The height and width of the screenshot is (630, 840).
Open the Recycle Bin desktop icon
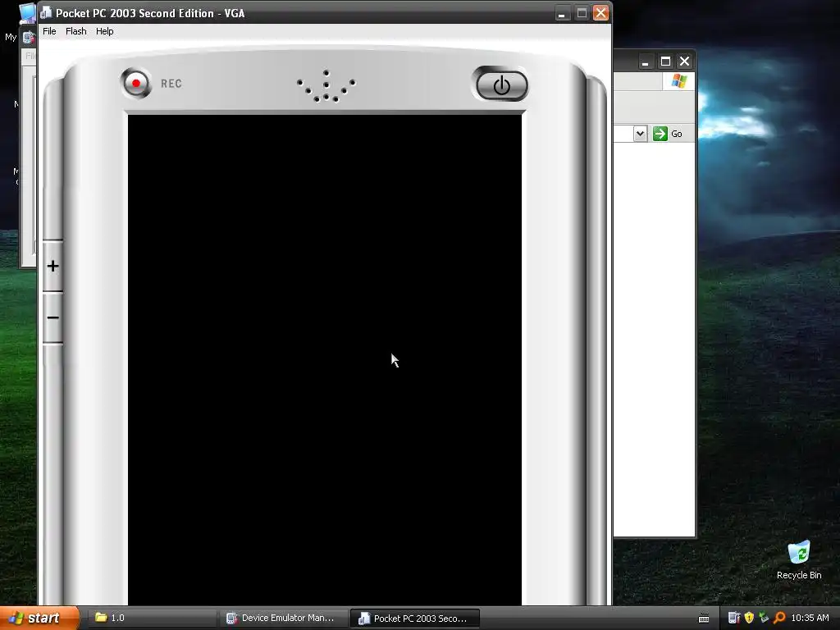pos(799,560)
